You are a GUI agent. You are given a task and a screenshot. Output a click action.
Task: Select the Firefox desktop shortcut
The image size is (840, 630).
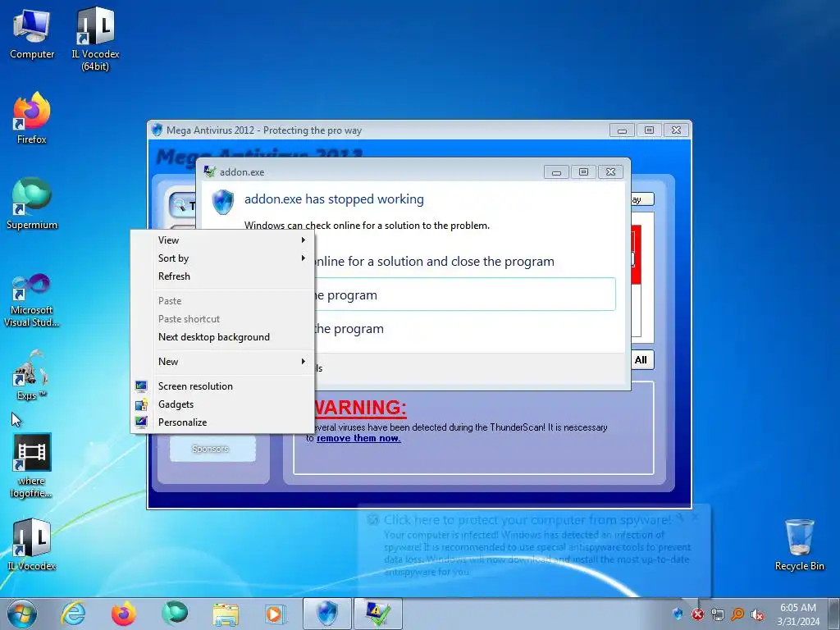32,118
